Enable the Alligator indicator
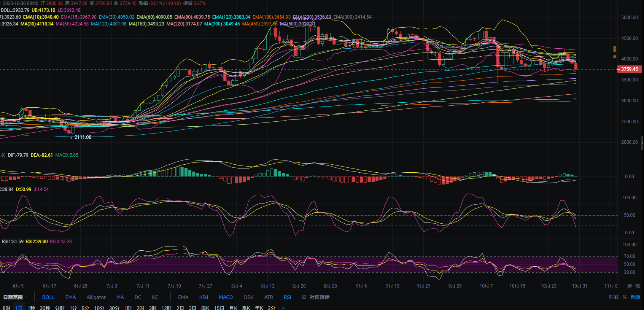This screenshot has width=644, height=310. pyautogui.click(x=96, y=297)
